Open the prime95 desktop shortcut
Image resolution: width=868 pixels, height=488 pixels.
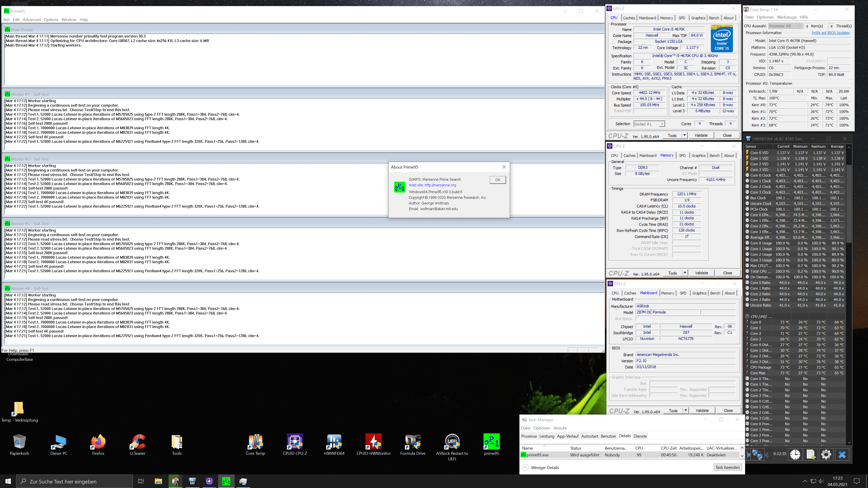[491, 445]
